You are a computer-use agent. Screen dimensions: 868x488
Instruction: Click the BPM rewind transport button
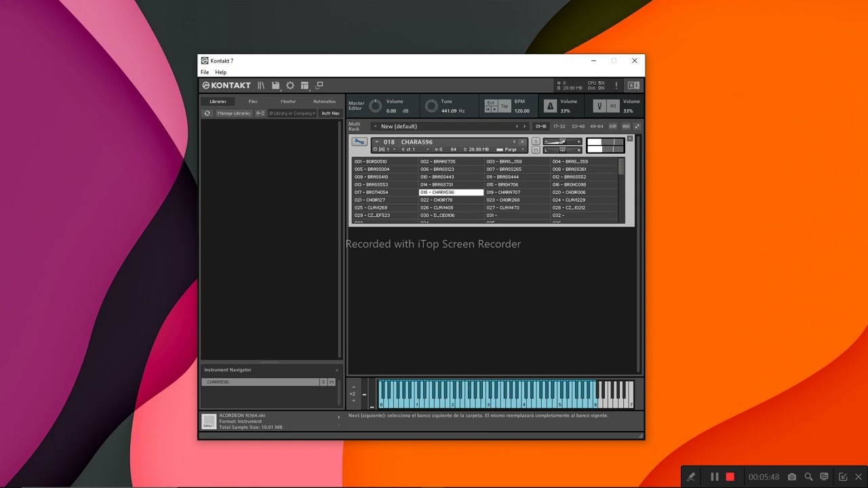tap(488, 110)
